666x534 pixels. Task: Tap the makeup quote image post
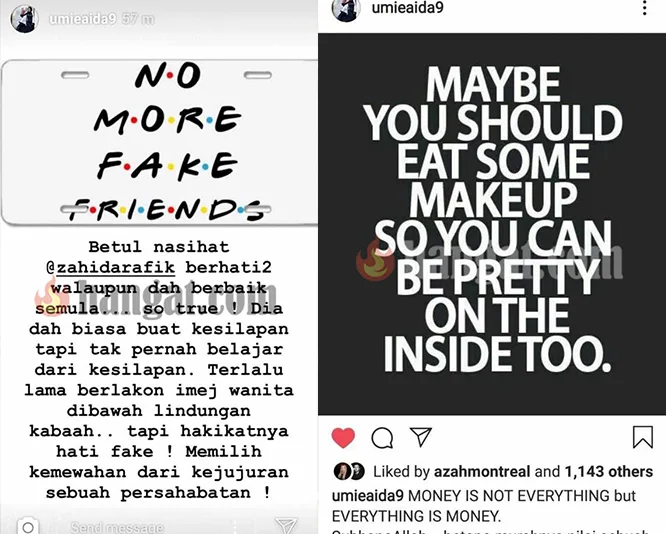(x=492, y=224)
